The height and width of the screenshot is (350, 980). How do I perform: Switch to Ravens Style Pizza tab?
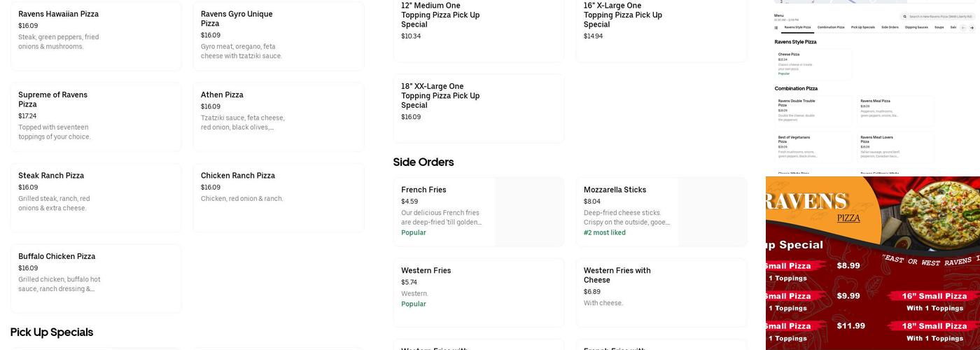pyautogui.click(x=797, y=27)
